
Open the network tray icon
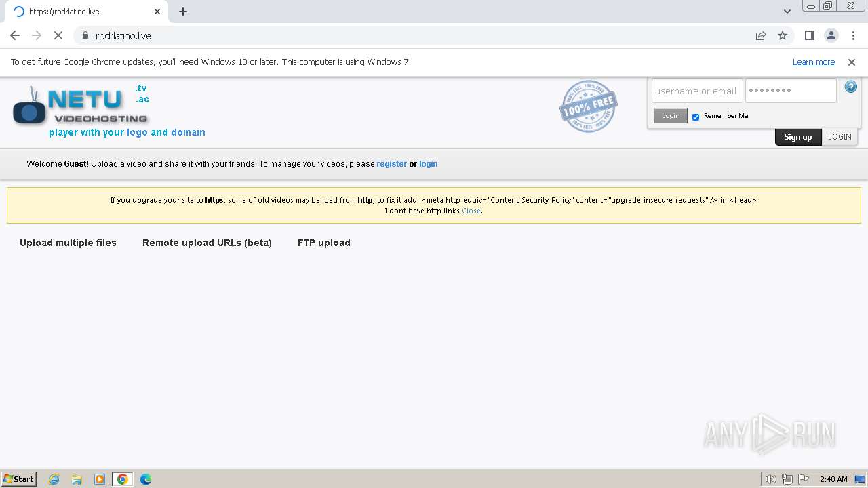click(x=787, y=479)
